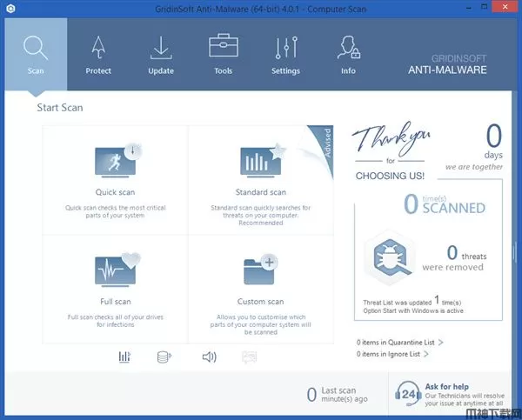The image size is (522, 420).
Task: Click 'Threat List was updated' text
Action: point(398,303)
